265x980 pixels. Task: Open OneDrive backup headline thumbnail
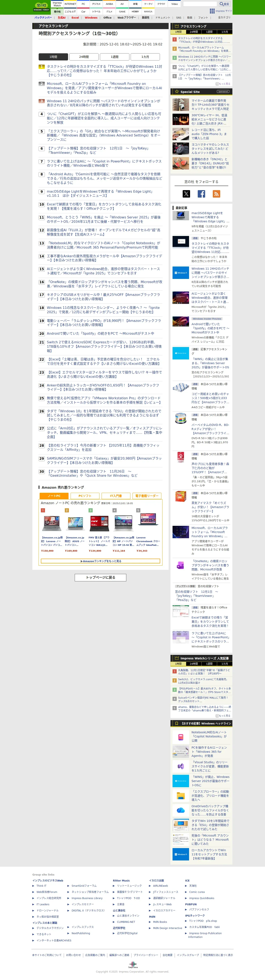[181, 810]
